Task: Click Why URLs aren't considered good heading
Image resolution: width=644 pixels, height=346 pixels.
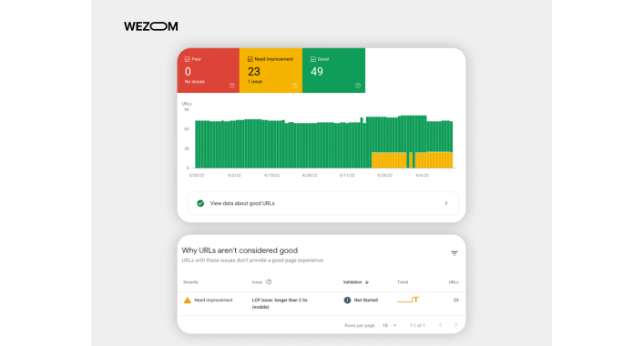Action: point(240,250)
